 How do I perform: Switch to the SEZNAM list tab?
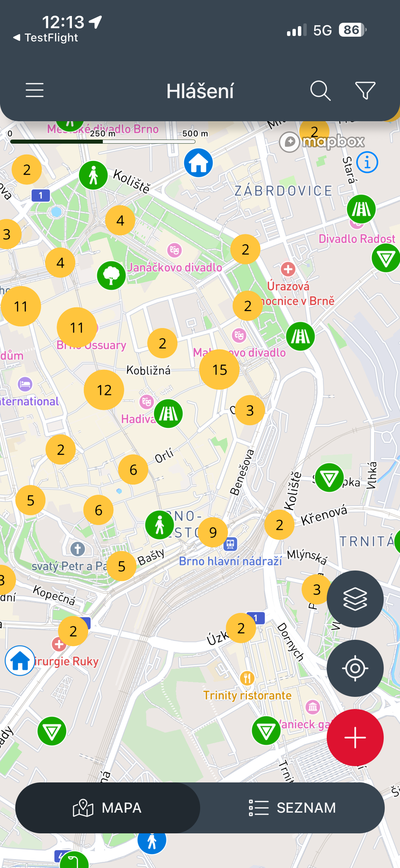(x=292, y=808)
